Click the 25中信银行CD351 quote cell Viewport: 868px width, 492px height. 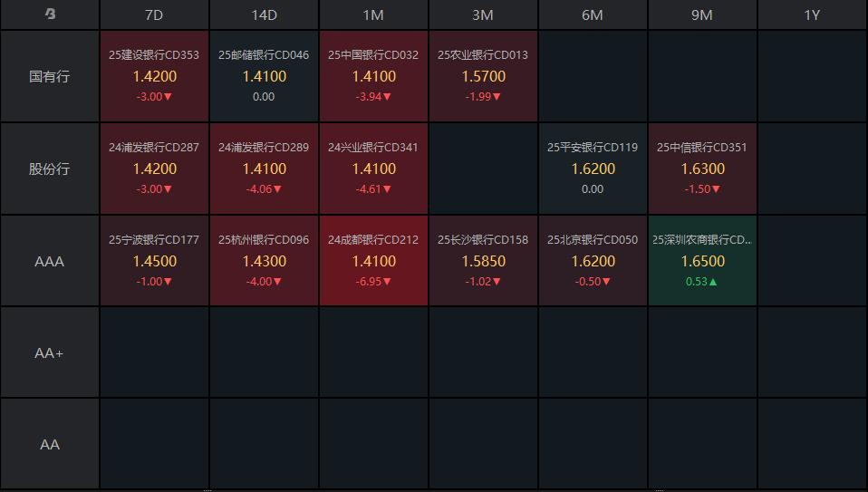click(702, 169)
